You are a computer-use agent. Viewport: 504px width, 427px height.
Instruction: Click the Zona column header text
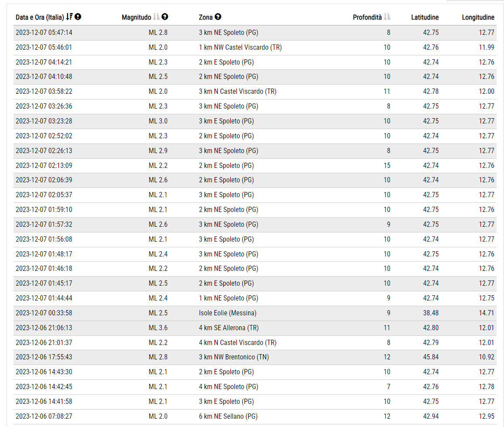pos(206,17)
